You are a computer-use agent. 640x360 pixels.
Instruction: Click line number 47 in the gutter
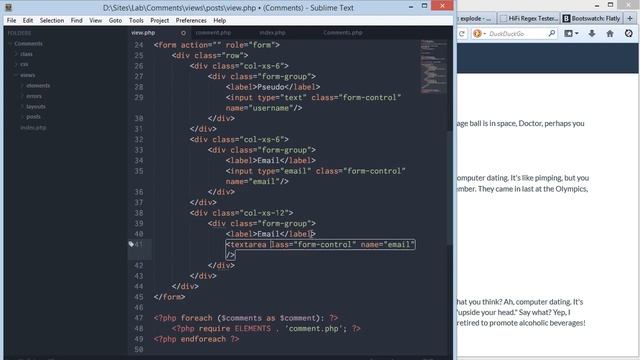click(x=139, y=318)
